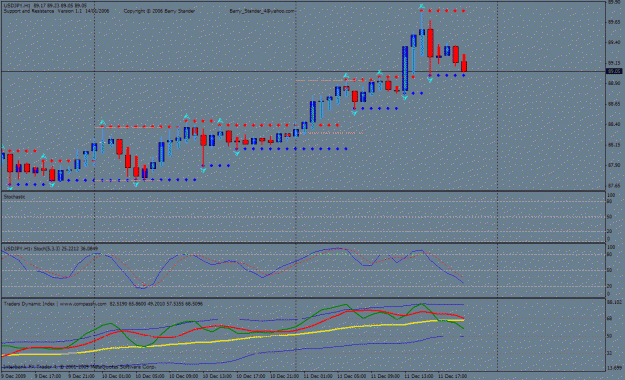Click the 'Traders Dynamic Index' indicator label
The height and width of the screenshot is (380, 625).
pos(29,304)
